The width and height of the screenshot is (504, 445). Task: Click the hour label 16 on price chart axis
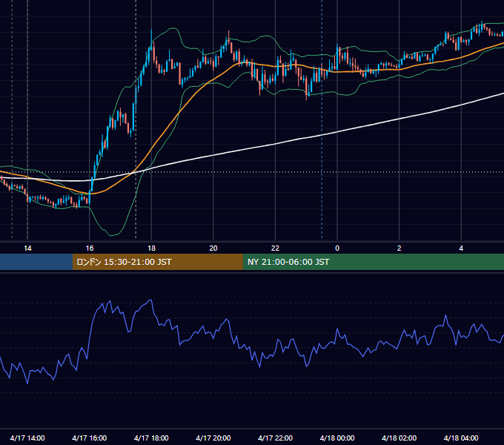click(90, 248)
